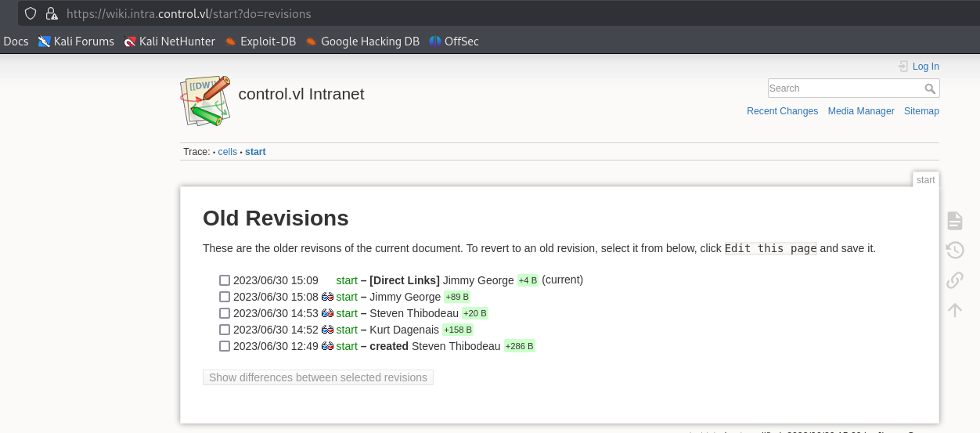Open the show page icon in sidebar
Image resolution: width=980 pixels, height=433 pixels.
pyautogui.click(x=954, y=221)
